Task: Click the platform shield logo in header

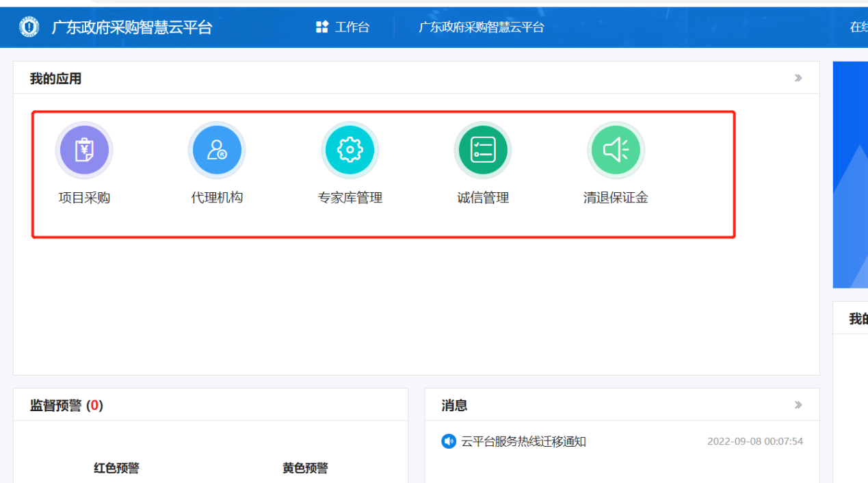Action: click(29, 27)
